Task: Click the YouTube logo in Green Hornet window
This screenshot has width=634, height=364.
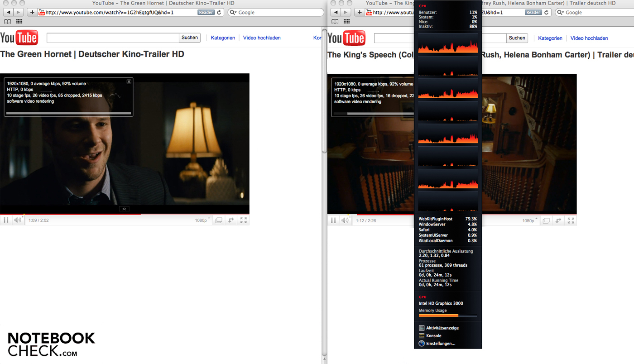Action: [x=19, y=38]
